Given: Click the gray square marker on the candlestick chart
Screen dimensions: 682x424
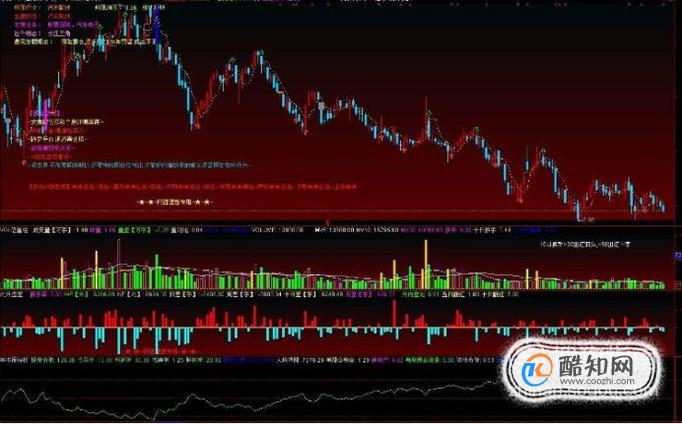Looking at the screenshot, I should tap(321, 106).
